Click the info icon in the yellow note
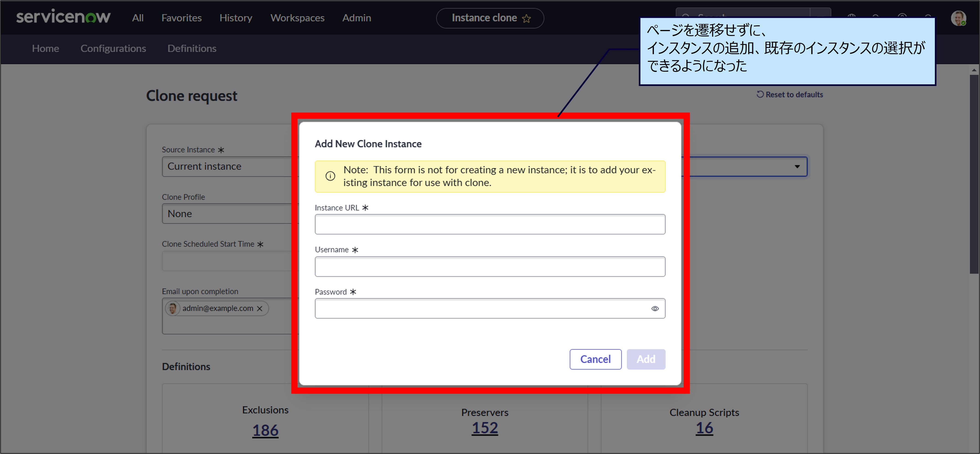This screenshot has height=454, width=980. [330, 176]
